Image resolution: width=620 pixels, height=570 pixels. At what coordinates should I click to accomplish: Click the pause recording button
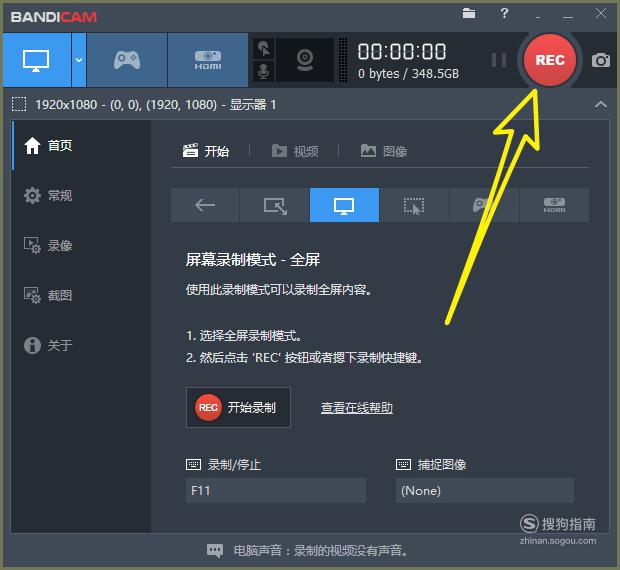click(x=499, y=60)
